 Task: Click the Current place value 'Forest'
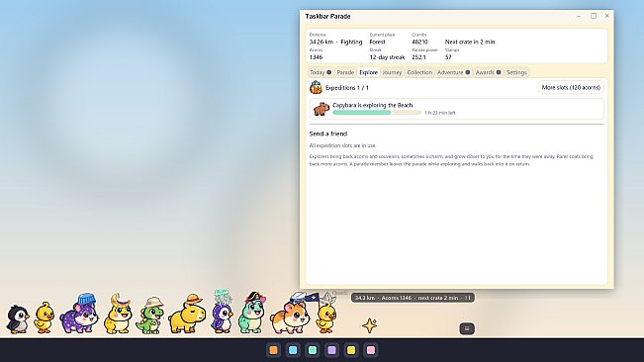[377, 42]
